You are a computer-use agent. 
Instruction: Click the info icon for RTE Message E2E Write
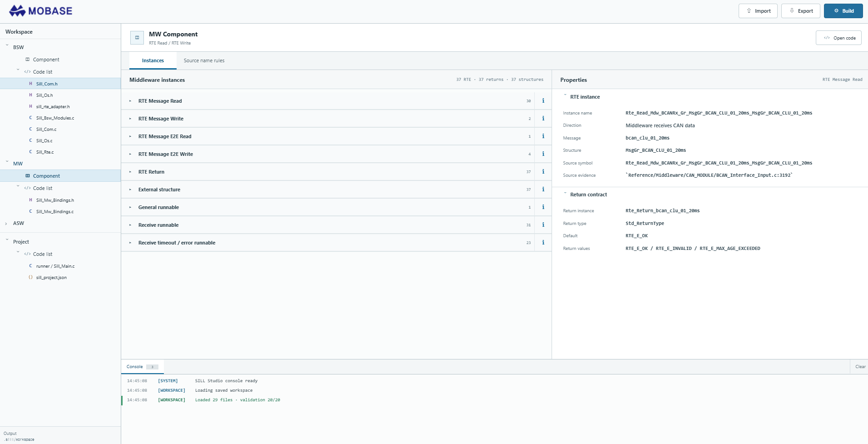pos(543,154)
